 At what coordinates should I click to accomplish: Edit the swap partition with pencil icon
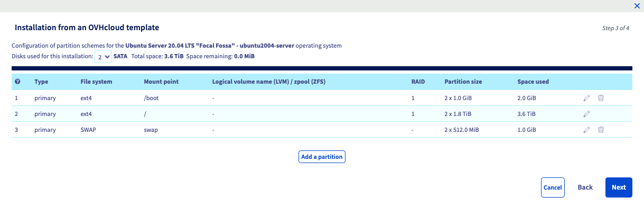coord(586,130)
